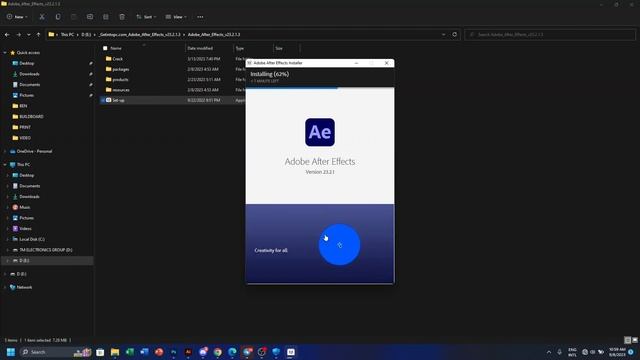This screenshot has width=640, height=360.
Task: Show hidden system tray icons
Action: click(x=549, y=352)
